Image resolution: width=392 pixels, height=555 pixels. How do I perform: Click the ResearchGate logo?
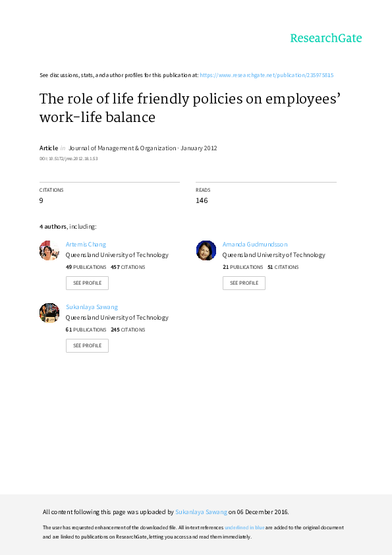[x=326, y=38]
